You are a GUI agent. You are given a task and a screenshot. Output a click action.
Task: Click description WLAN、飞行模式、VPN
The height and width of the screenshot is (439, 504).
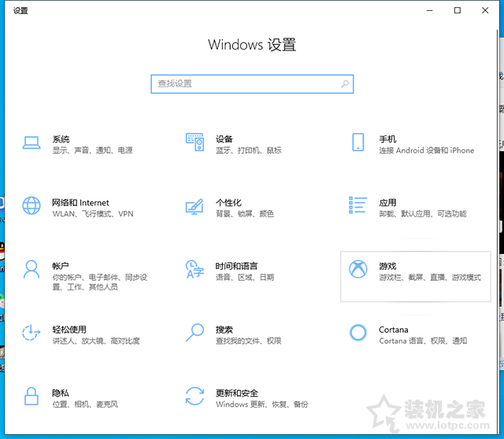93,214
